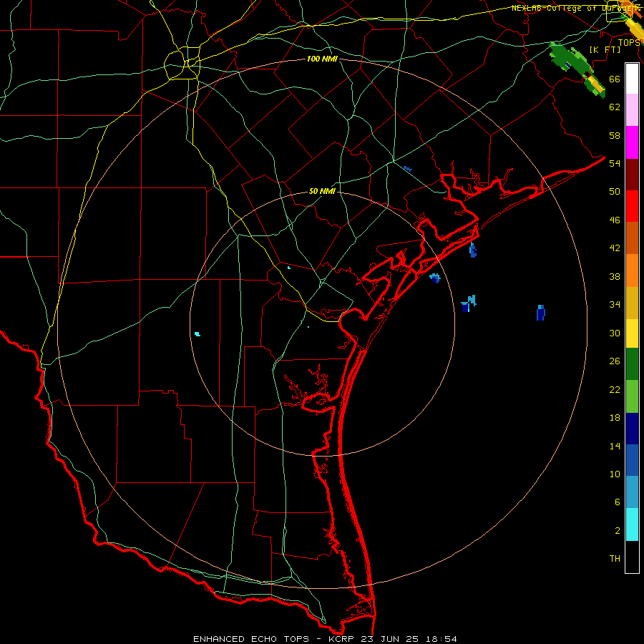Select the black TH threshold swatch

(x=632, y=557)
